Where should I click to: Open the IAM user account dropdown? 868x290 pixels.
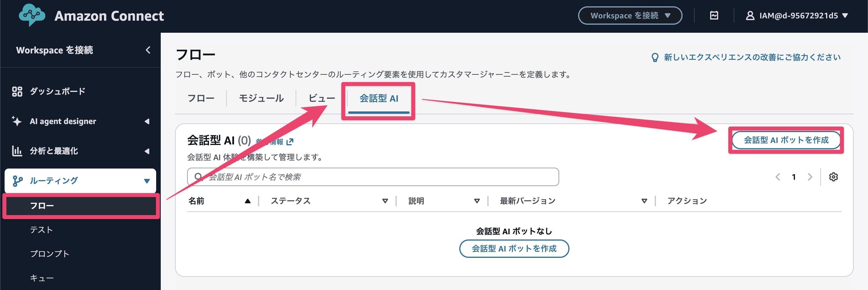click(797, 16)
